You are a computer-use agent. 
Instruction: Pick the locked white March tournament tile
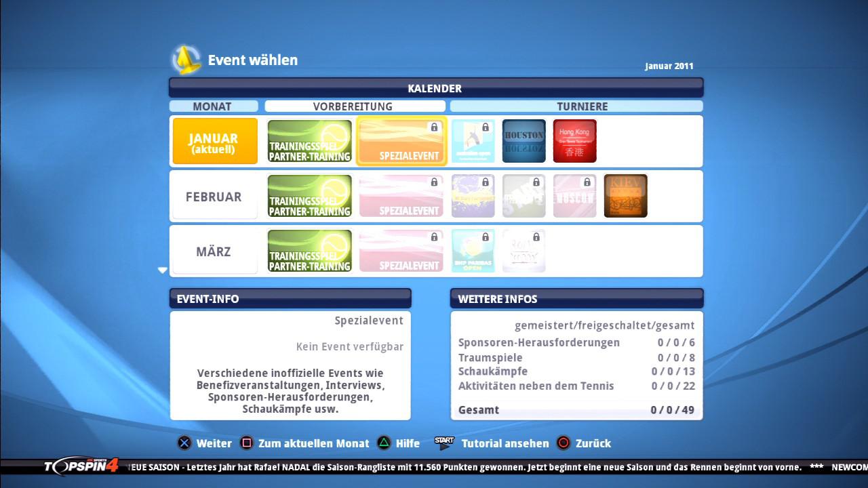524,251
